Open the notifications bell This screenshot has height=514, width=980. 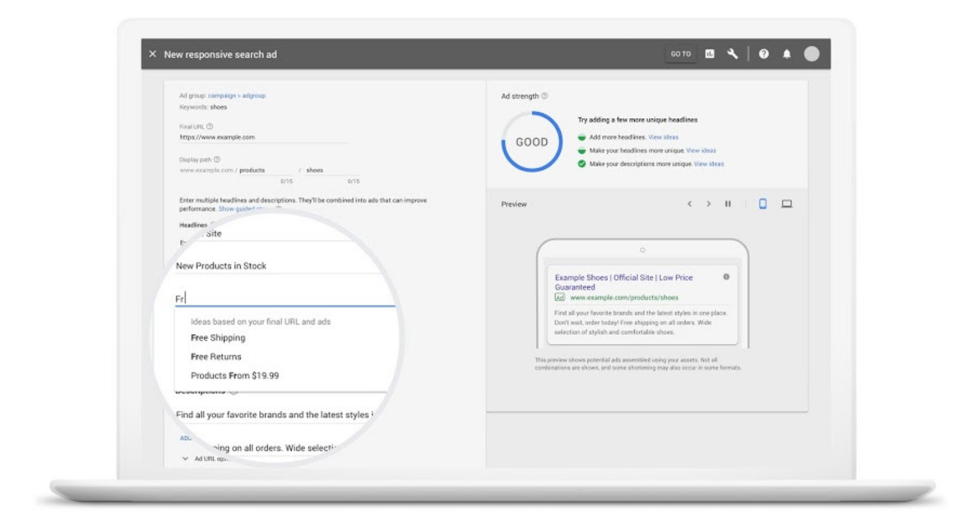coord(787,54)
